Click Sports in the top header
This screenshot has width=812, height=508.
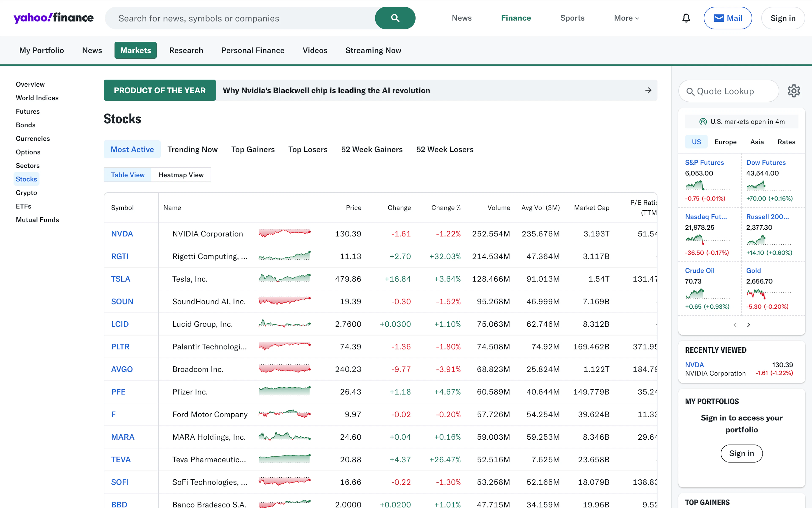click(x=572, y=18)
